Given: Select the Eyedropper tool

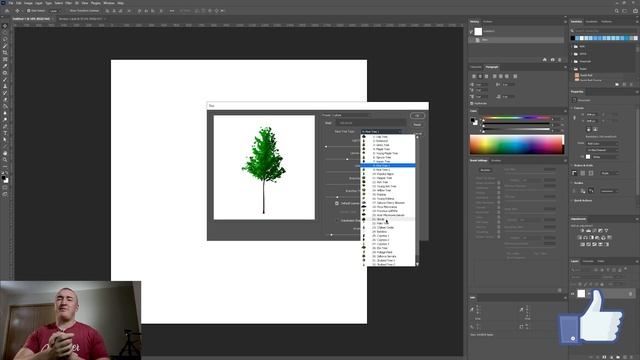Looking at the screenshot, I should tap(5, 66).
